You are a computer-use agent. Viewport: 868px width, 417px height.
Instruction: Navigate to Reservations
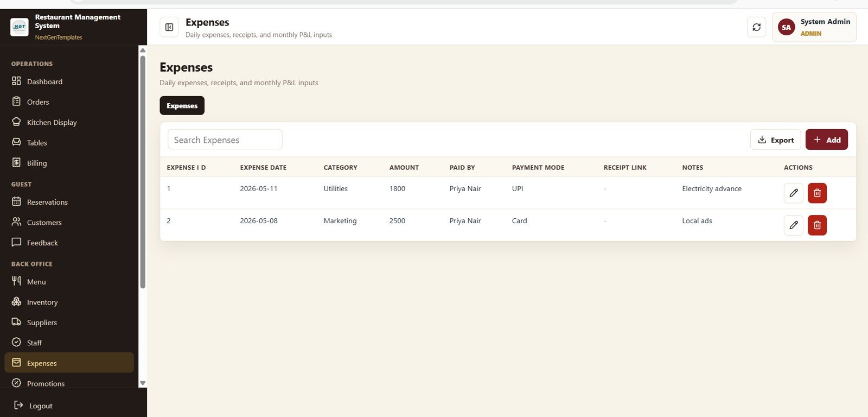coord(69,202)
